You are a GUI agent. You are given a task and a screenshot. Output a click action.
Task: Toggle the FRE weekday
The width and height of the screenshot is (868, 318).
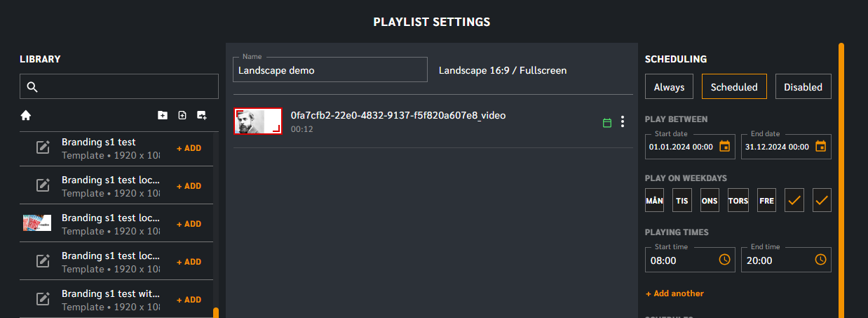coord(766,200)
